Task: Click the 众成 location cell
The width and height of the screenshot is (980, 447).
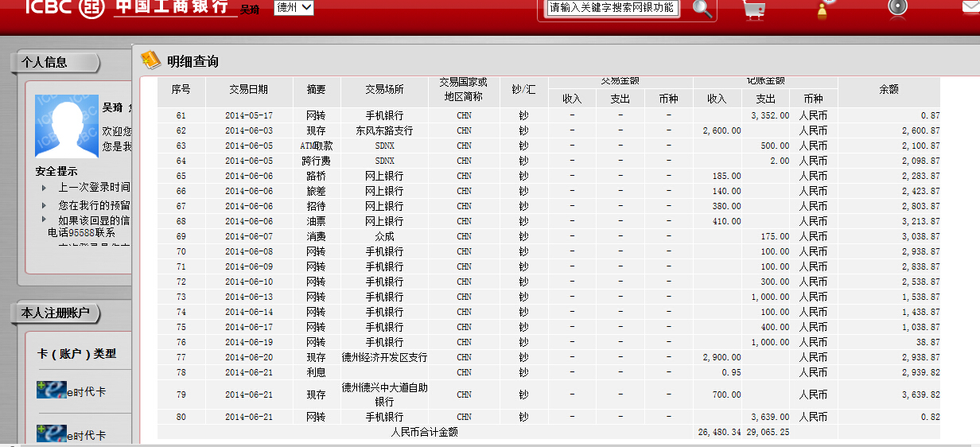Action: (x=384, y=236)
